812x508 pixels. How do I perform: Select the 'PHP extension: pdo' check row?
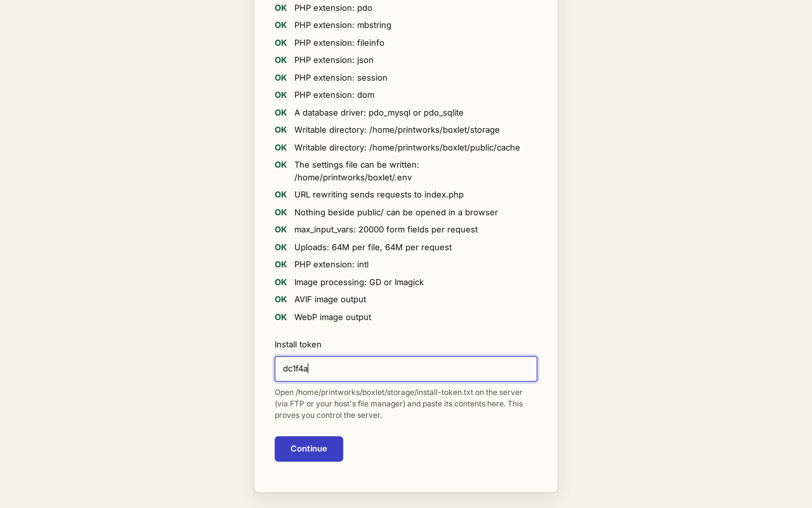pos(406,8)
